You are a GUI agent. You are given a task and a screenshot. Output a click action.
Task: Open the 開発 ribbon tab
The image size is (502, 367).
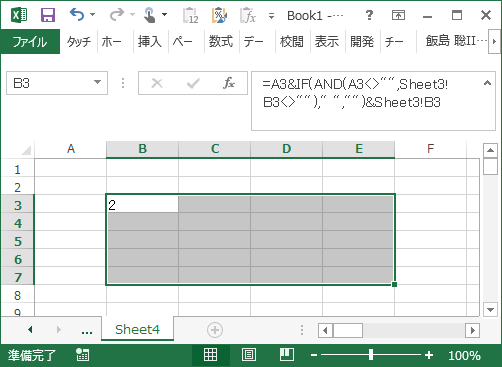[x=362, y=42]
